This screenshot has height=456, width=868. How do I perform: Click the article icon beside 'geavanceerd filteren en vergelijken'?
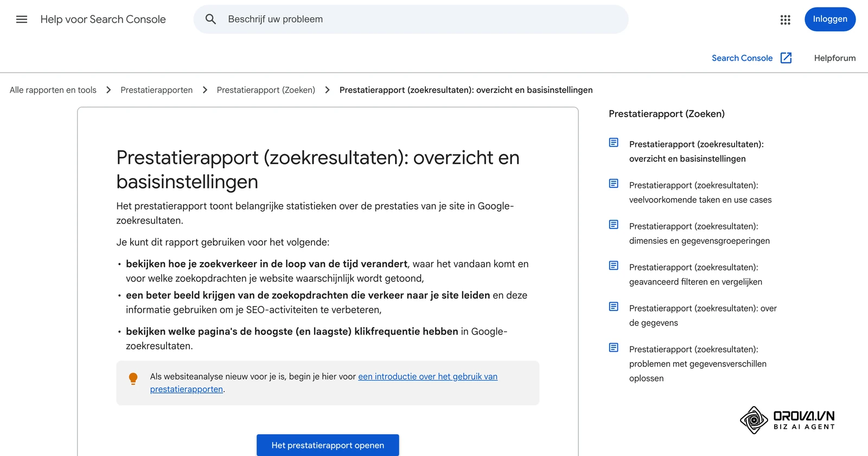point(614,265)
